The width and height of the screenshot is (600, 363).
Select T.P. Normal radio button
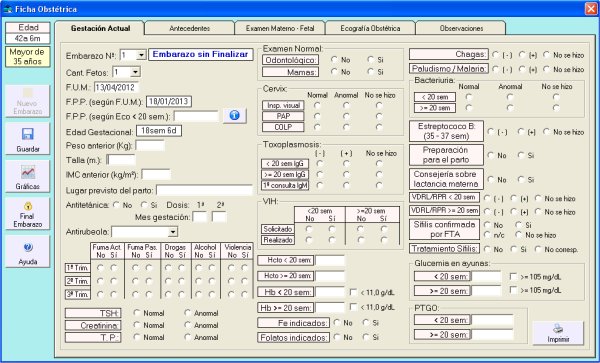137,337
